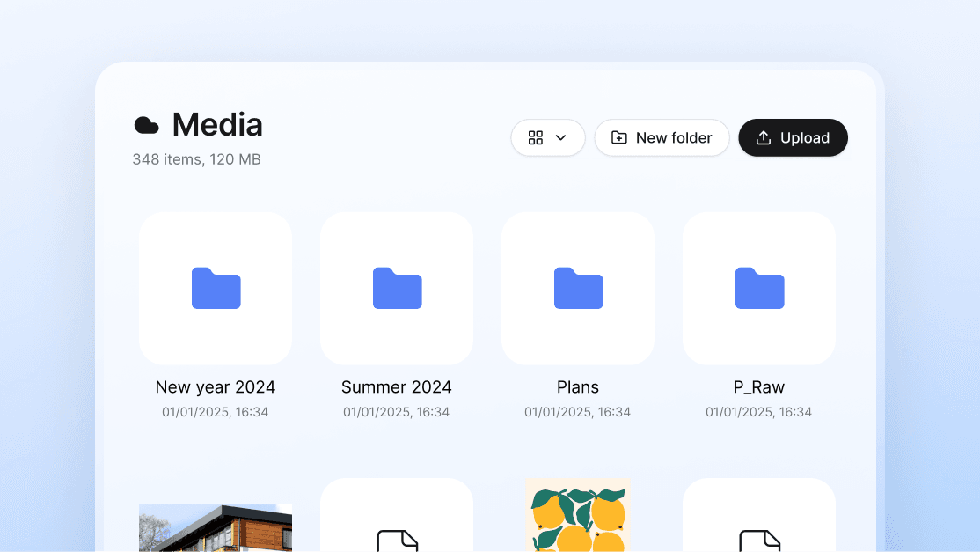Click the folder-plus icon in New folder
This screenshot has width=980, height=552.
(x=619, y=138)
